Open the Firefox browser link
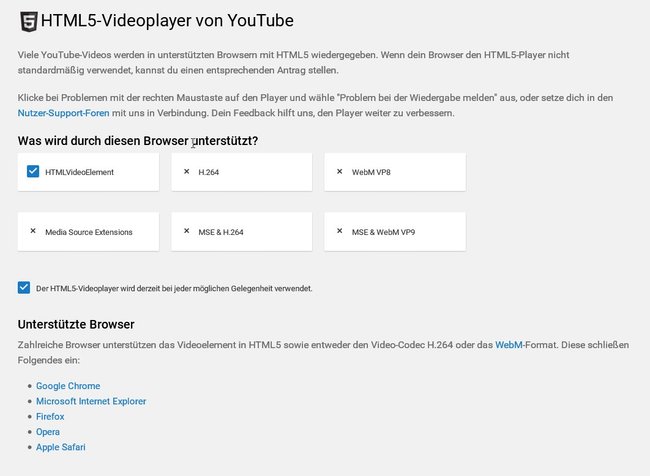 coord(50,416)
